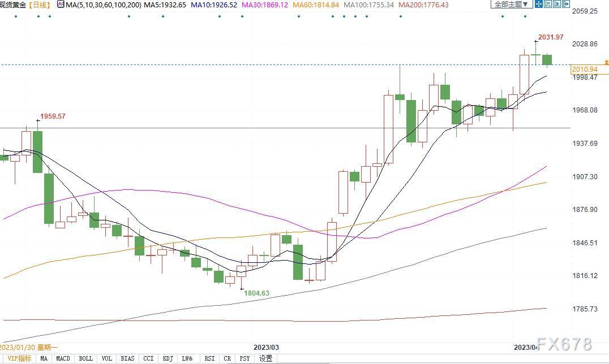This screenshot has width=609, height=364.
Task: Click the 1876.90 axis value
Action: (585, 210)
